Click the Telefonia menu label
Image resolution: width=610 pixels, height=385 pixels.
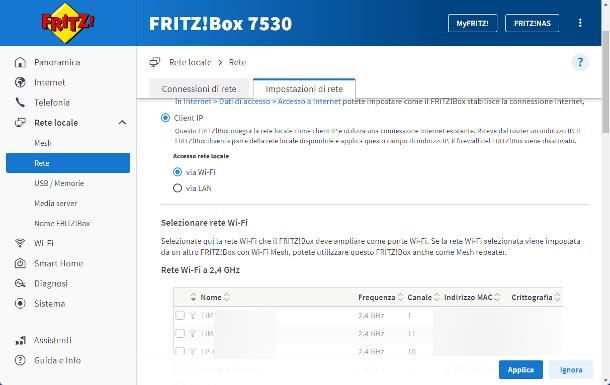pos(52,102)
